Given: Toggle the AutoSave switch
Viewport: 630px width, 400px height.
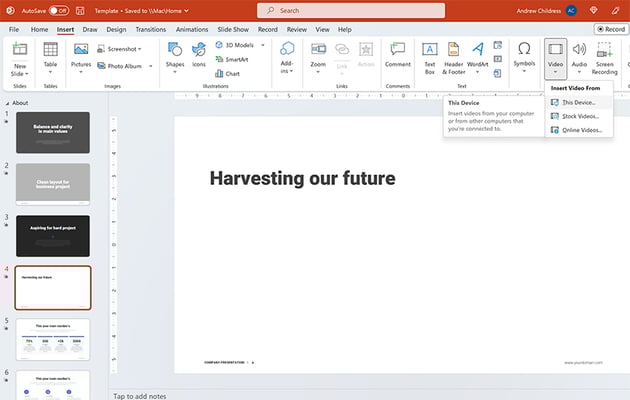Looking at the screenshot, I should (x=58, y=10).
